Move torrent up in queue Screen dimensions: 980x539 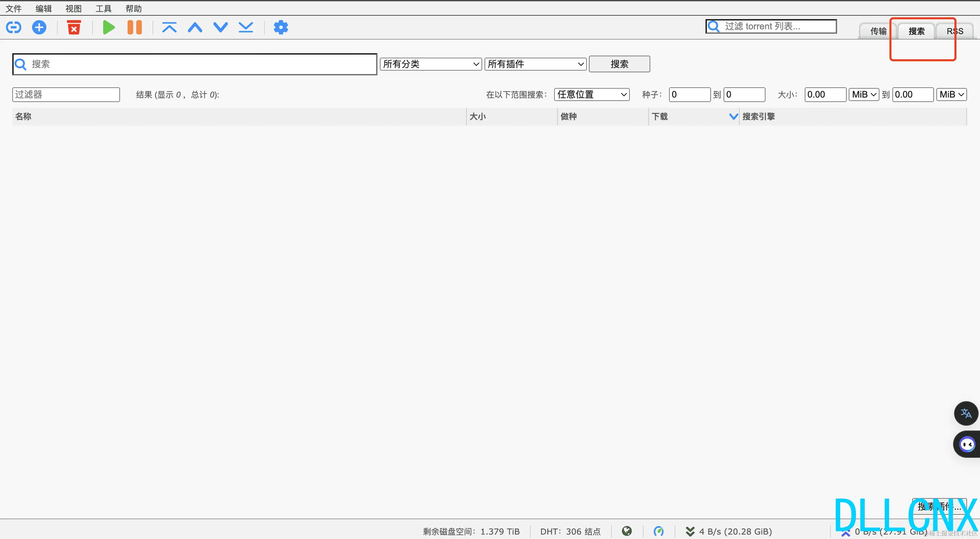coord(195,27)
